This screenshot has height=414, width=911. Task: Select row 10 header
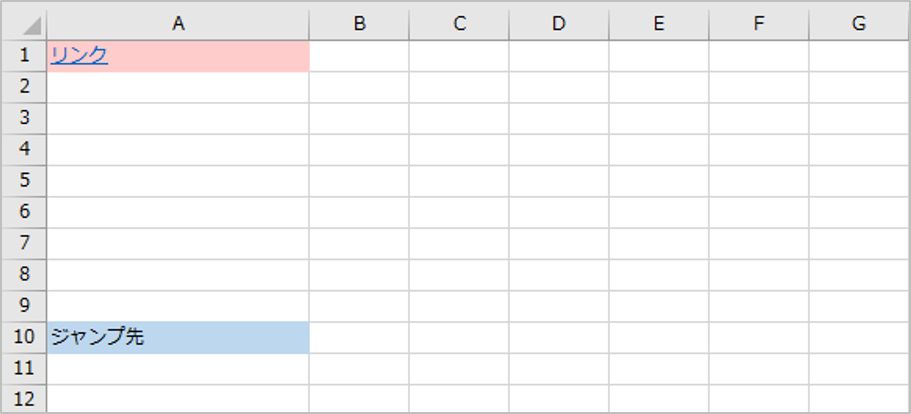coord(24,337)
